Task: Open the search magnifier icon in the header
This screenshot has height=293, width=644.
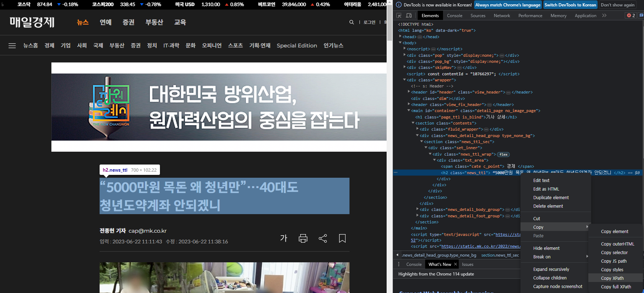Action: pyautogui.click(x=352, y=22)
